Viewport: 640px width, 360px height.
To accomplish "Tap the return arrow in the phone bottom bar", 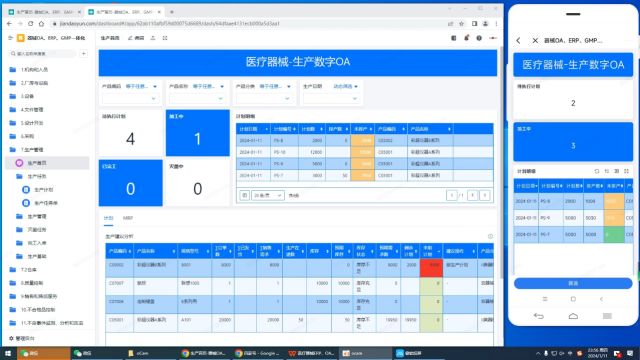I will (x=539, y=316).
